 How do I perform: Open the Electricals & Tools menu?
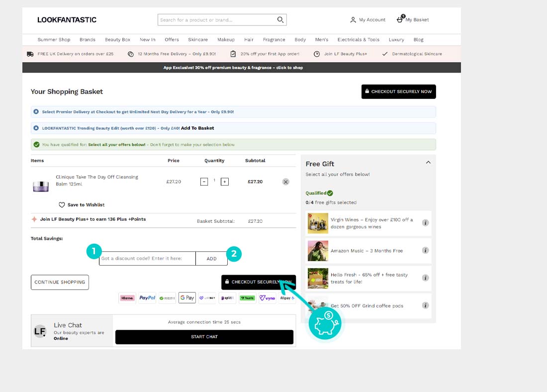click(x=358, y=40)
